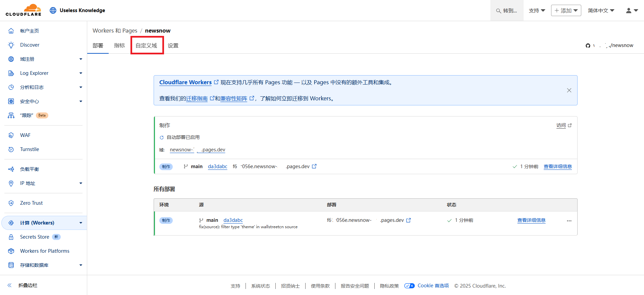Open the account home house icon
This screenshot has height=295, width=644.
[11, 31]
